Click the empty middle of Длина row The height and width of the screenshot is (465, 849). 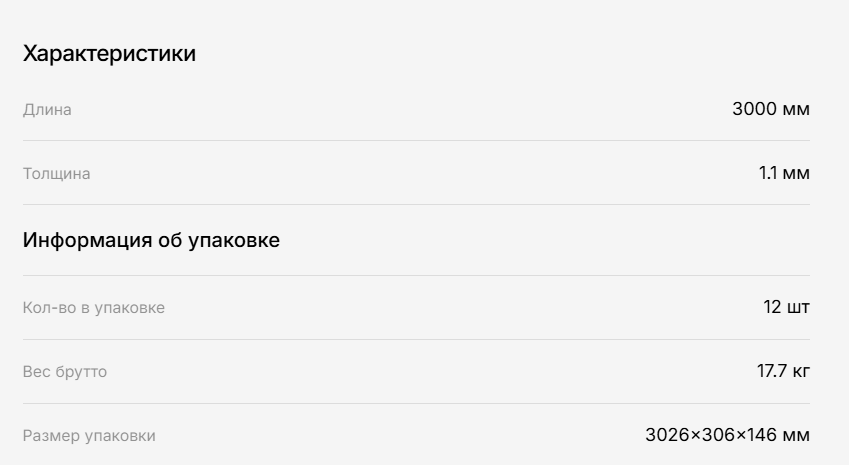coord(402,109)
